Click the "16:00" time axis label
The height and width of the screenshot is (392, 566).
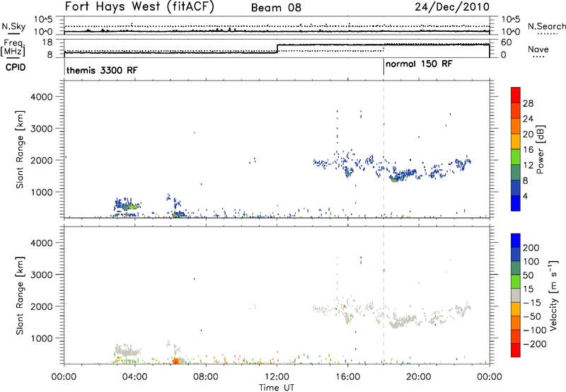point(347,377)
